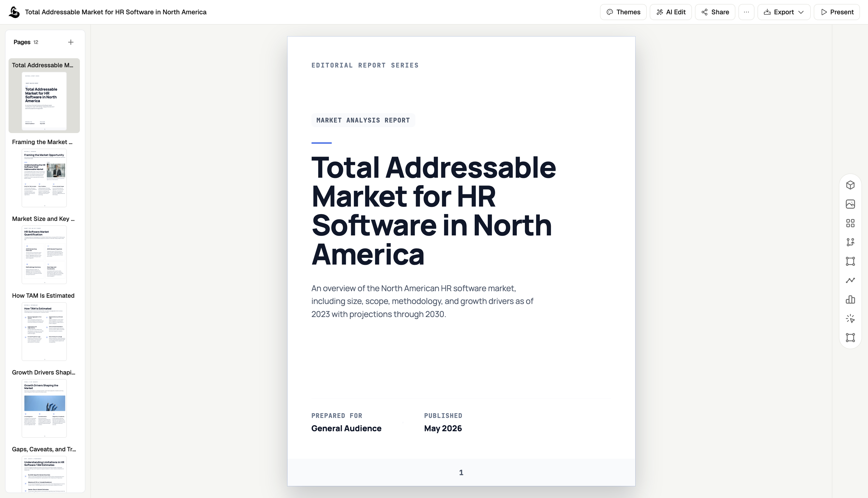Open the more options ellipsis menu
This screenshot has width=868, height=498.
pos(746,12)
